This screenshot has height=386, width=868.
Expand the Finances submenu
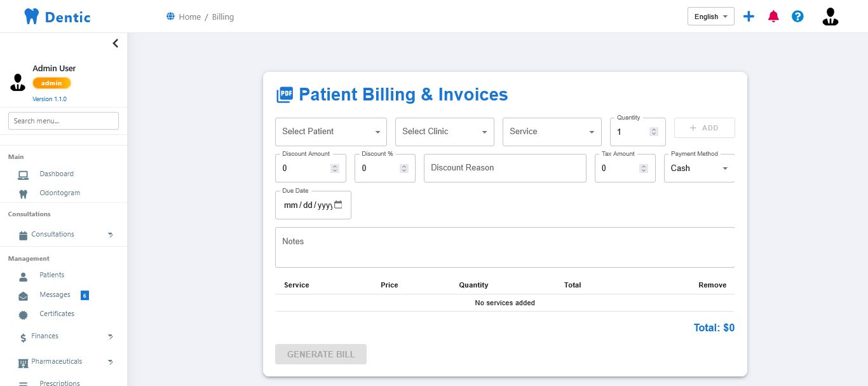coord(110,336)
